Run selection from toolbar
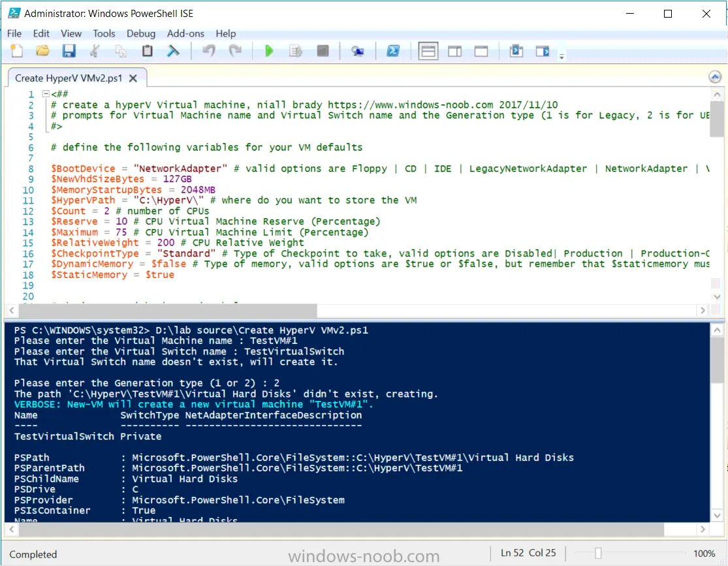The width and height of the screenshot is (728, 566). point(295,51)
